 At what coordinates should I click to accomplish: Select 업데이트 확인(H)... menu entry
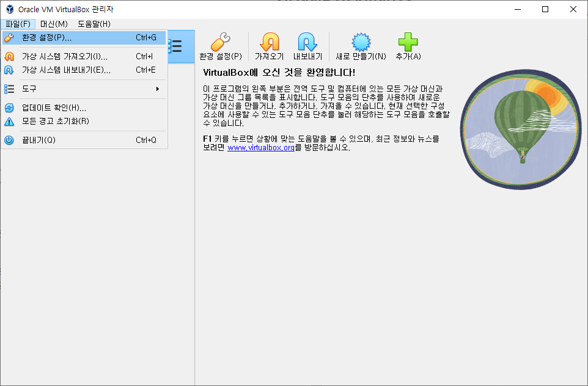[84, 107]
